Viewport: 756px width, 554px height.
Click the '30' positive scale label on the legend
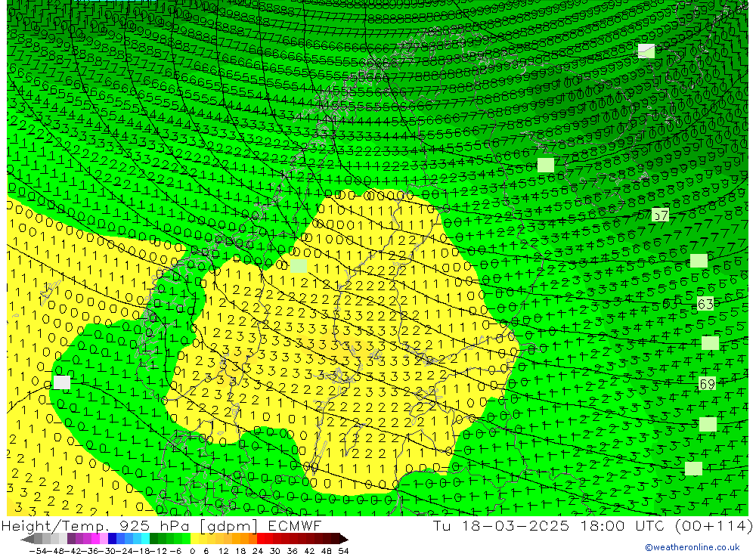click(x=275, y=551)
